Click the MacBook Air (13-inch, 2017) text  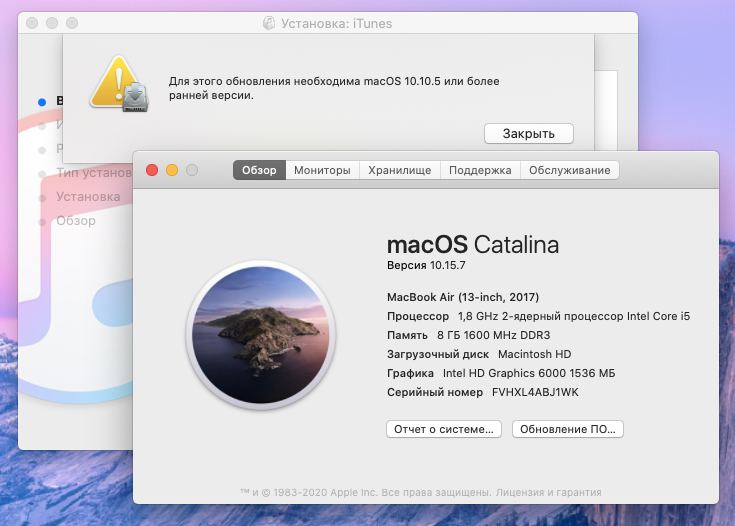click(x=463, y=297)
